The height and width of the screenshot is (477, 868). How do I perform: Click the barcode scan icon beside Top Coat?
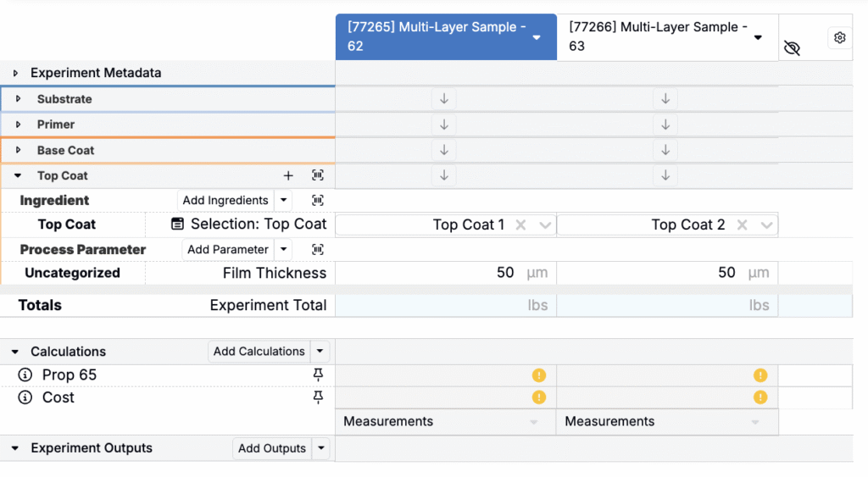[x=318, y=175]
